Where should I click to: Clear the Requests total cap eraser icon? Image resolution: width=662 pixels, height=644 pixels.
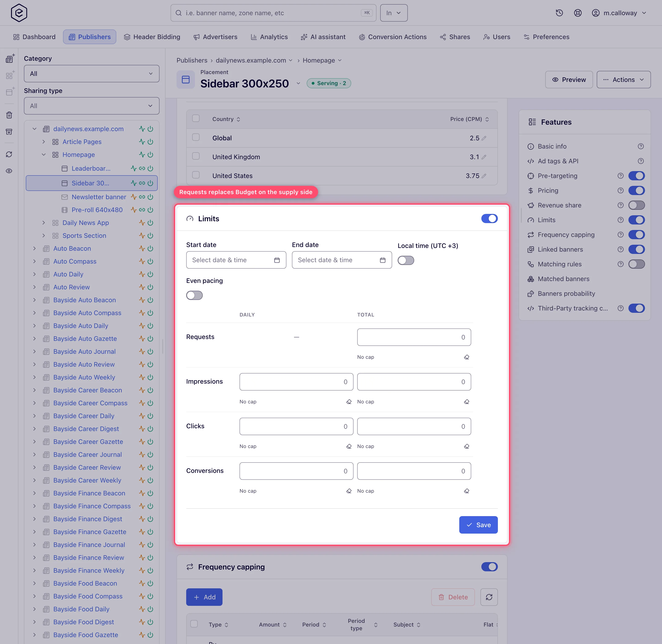point(467,357)
